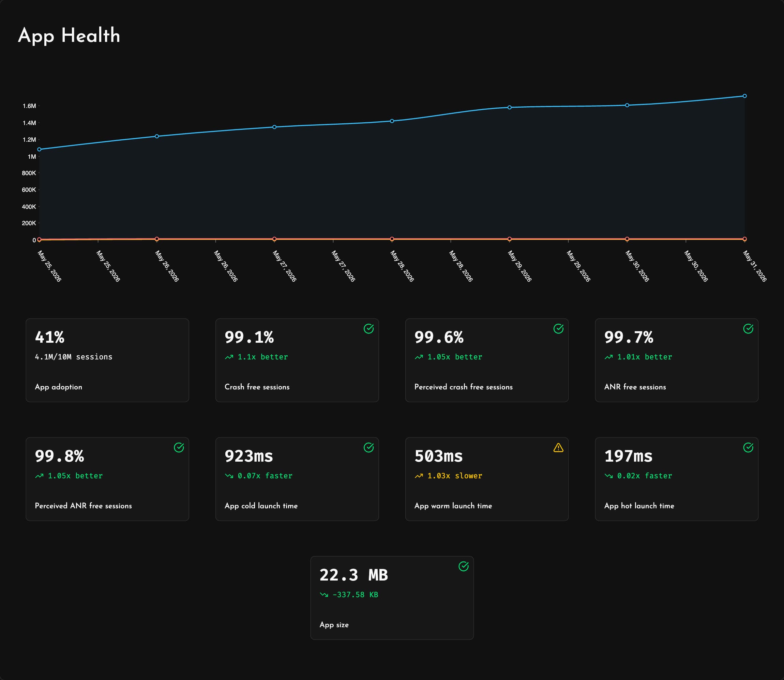Image resolution: width=784 pixels, height=680 pixels.
Task: Click the App Health heading
Action: coord(69,35)
